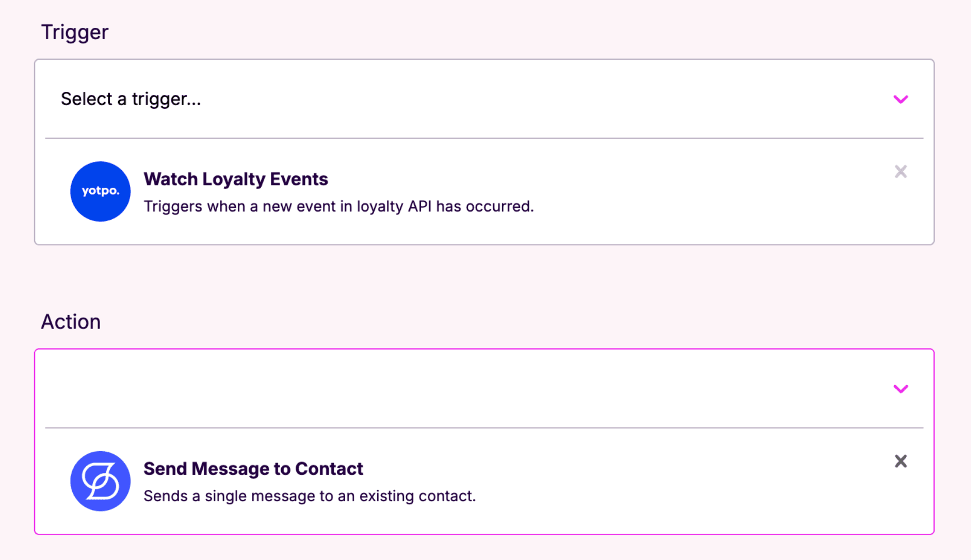Click the blue Send Message app logo
The width and height of the screenshot is (971, 560).
[x=100, y=481]
